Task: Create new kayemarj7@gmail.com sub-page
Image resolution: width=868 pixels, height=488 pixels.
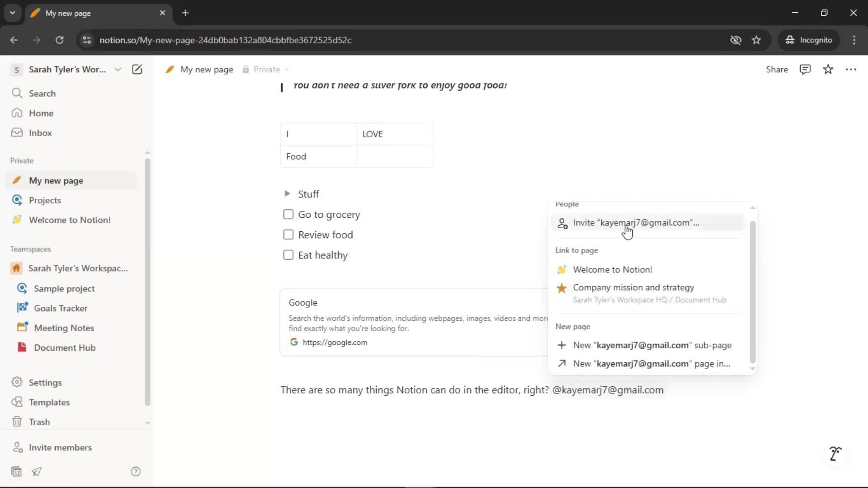Action: (647, 345)
